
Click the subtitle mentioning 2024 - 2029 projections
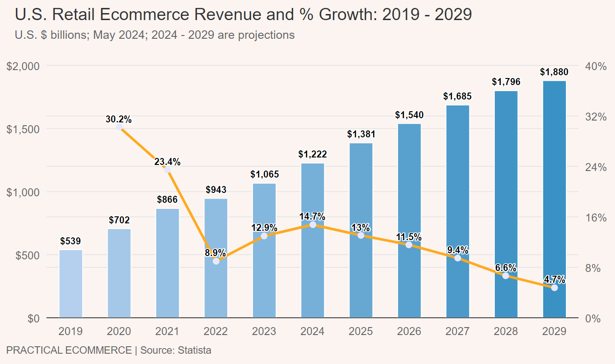pos(155,35)
